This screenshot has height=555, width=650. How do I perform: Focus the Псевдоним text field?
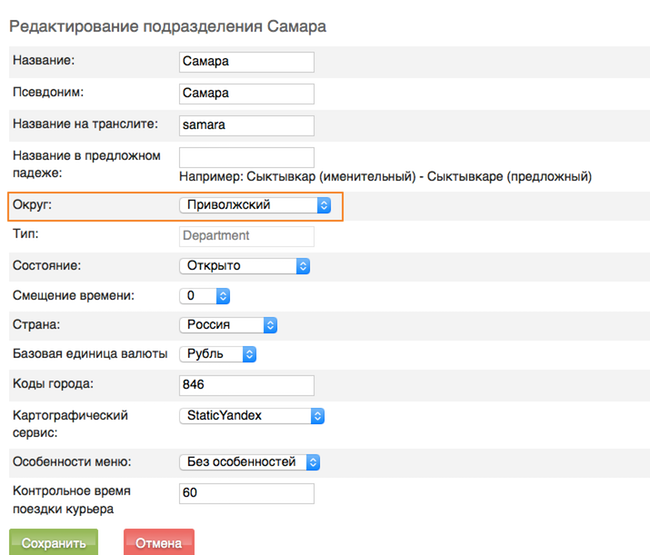click(x=247, y=94)
